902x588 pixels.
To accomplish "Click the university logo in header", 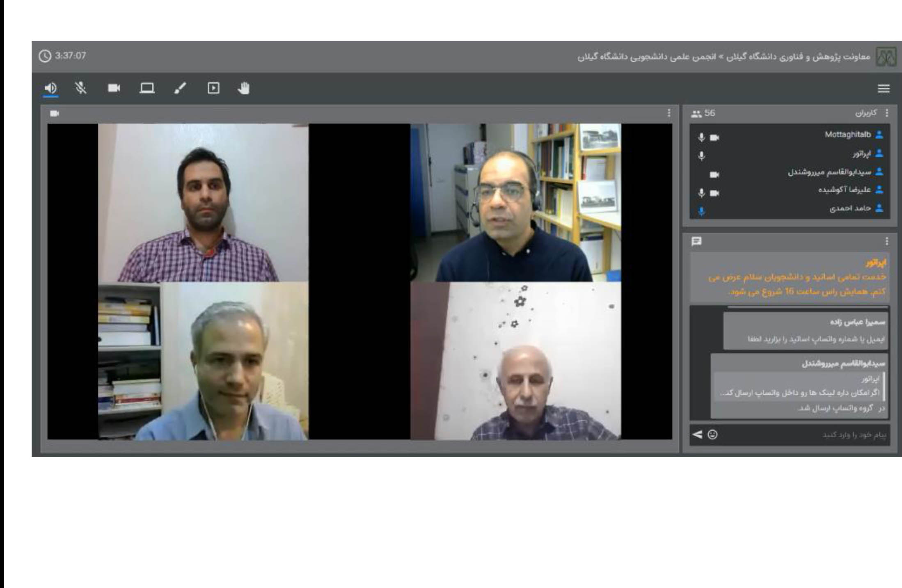I will tap(886, 57).
